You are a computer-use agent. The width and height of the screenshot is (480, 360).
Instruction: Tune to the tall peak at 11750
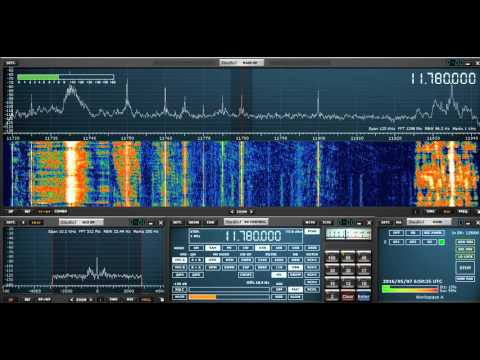[127, 95]
